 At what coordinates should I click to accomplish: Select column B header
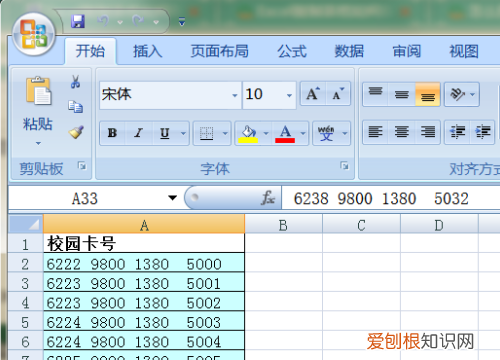click(x=283, y=224)
